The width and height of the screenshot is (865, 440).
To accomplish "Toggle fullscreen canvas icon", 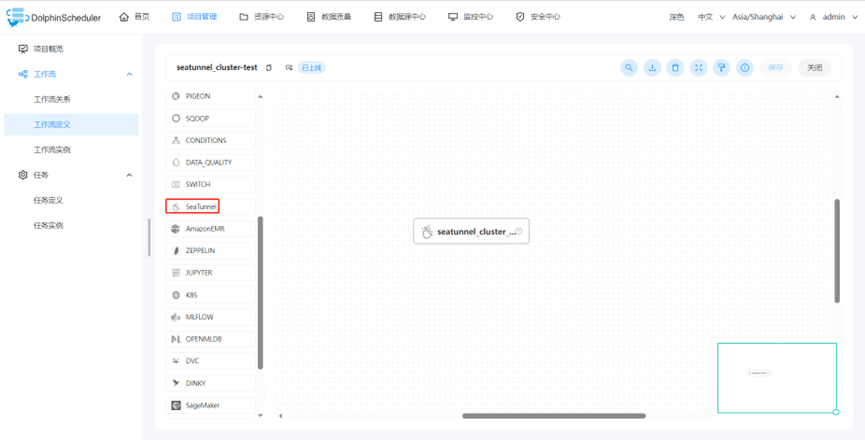I will [698, 68].
